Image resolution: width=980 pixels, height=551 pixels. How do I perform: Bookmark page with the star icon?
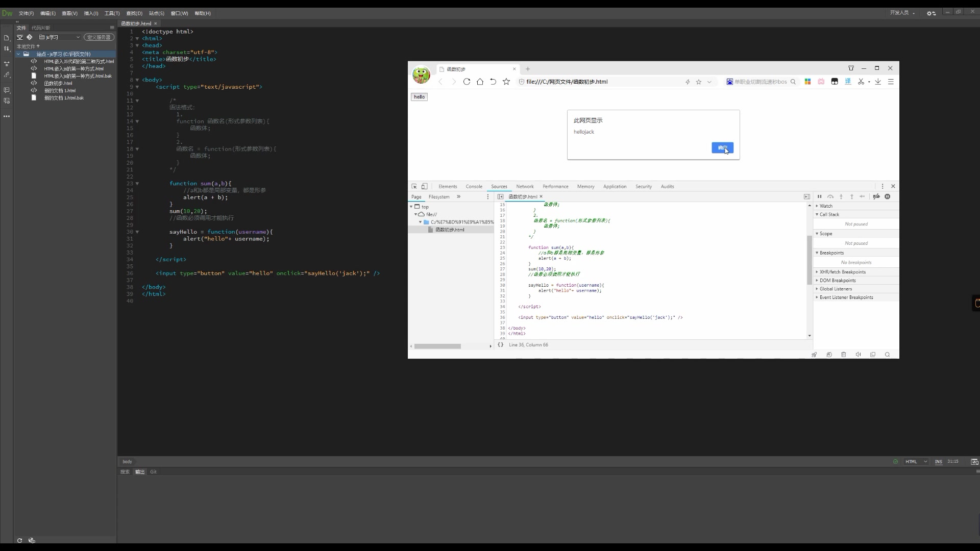click(x=506, y=82)
